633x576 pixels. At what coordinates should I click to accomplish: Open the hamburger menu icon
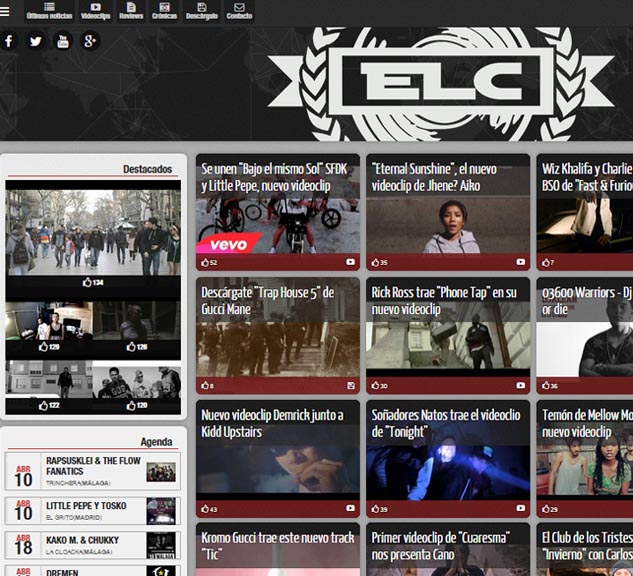5,11
